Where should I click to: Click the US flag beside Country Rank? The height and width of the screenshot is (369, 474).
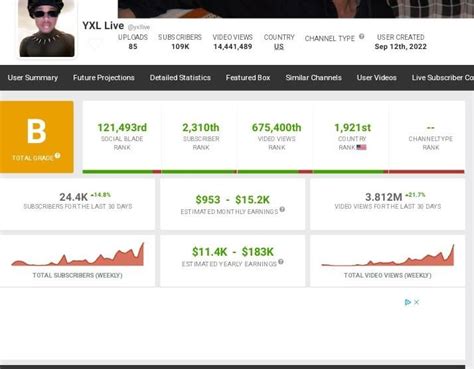361,147
